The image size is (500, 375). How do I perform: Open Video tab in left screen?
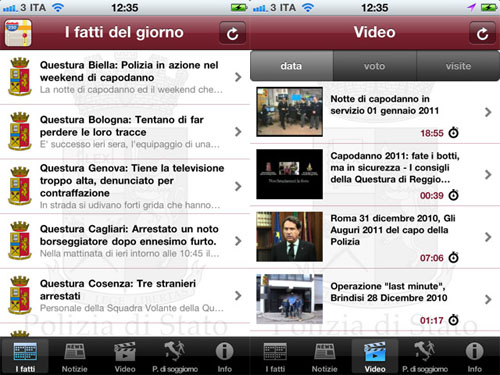125,356
